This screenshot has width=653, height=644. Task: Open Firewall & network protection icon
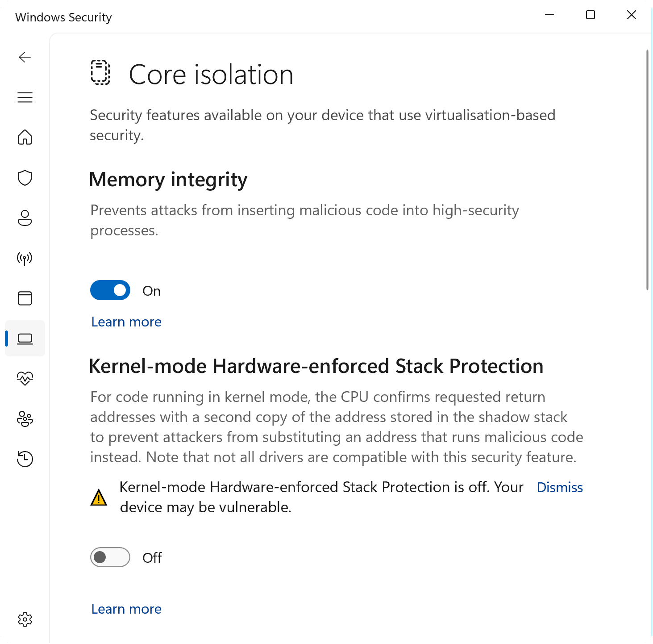click(25, 258)
